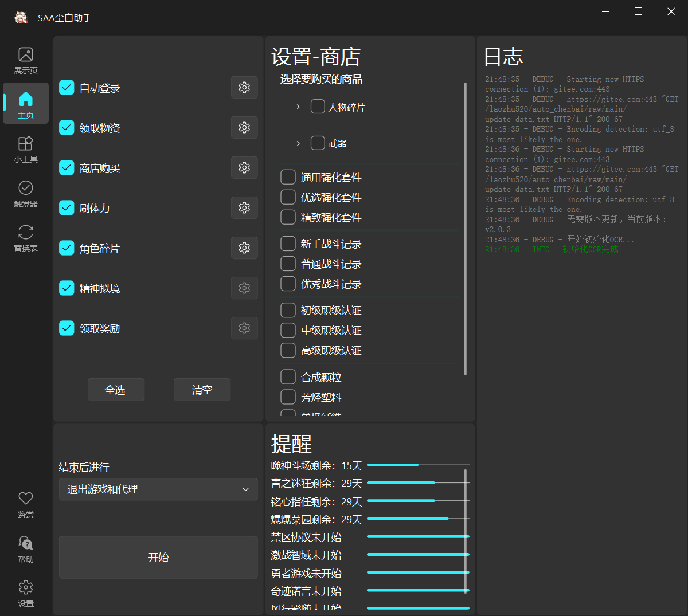This screenshot has height=616, width=688.
Task: Toggle 角色碎片 checkbox
Action: pyautogui.click(x=67, y=248)
